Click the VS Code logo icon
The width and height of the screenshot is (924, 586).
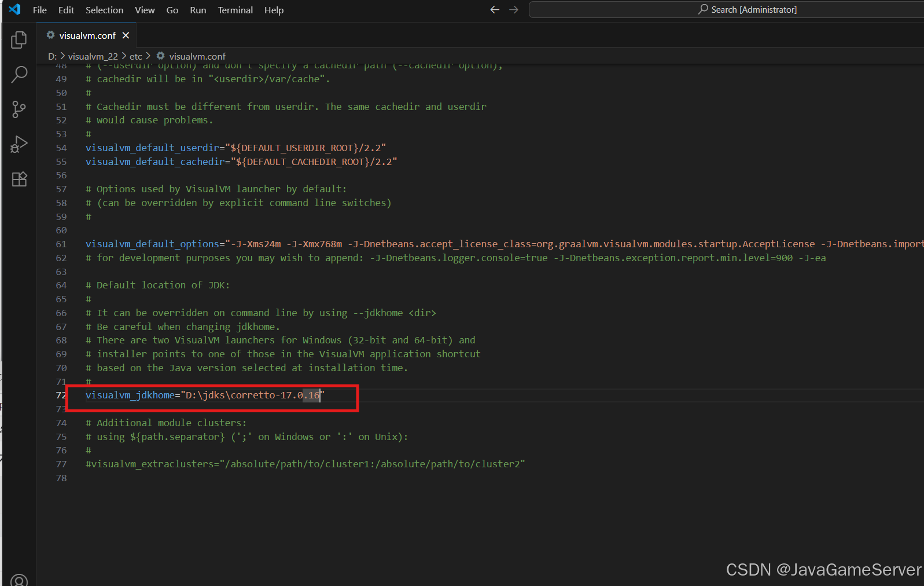point(14,9)
